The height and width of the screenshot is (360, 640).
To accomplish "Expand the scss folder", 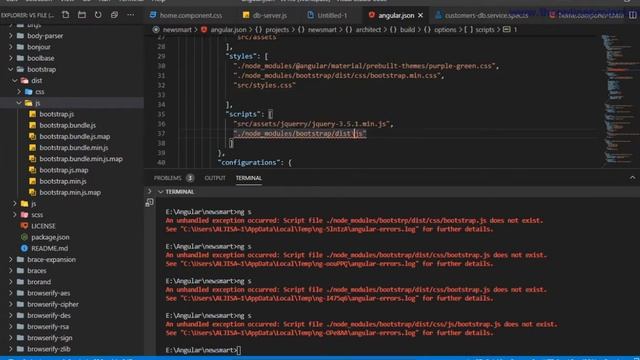I will click(x=37, y=215).
